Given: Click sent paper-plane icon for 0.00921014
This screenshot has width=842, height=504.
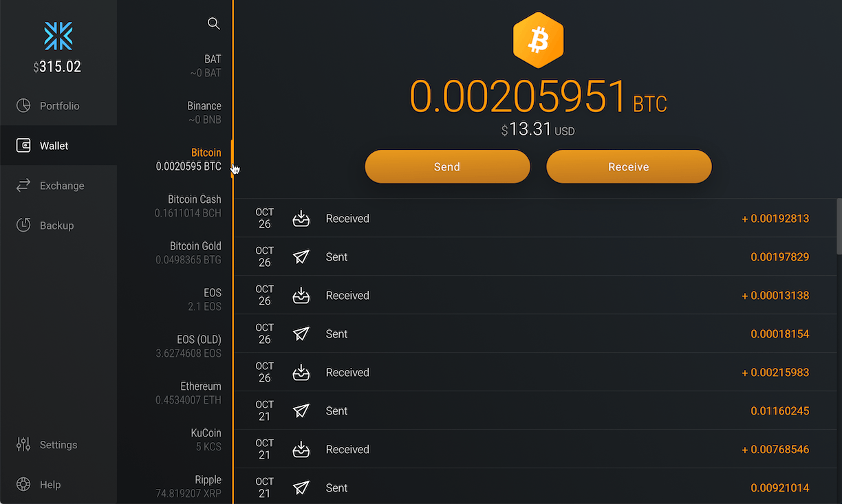Looking at the screenshot, I should [x=301, y=488].
